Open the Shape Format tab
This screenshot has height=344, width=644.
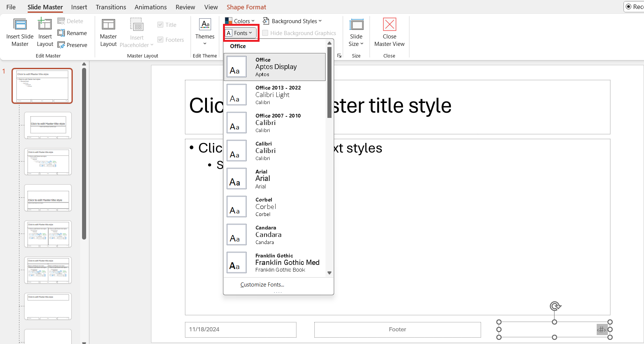246,7
